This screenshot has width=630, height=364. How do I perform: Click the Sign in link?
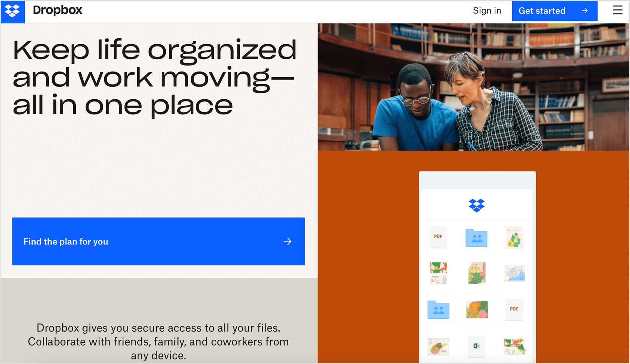pyautogui.click(x=487, y=11)
